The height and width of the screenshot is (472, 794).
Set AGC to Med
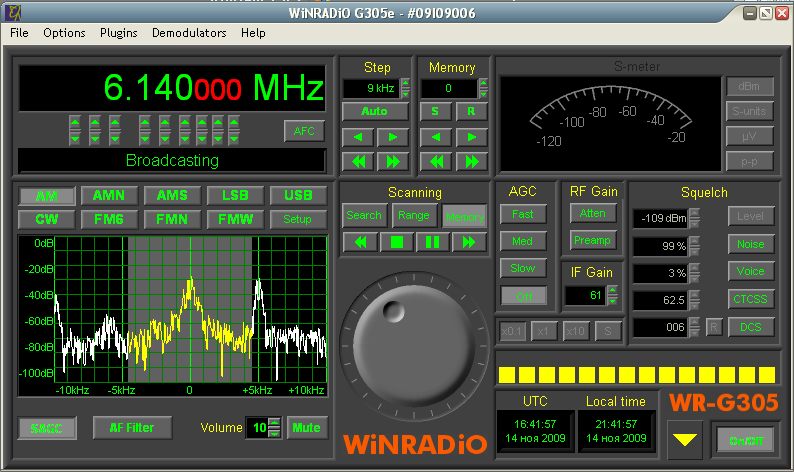click(x=523, y=241)
